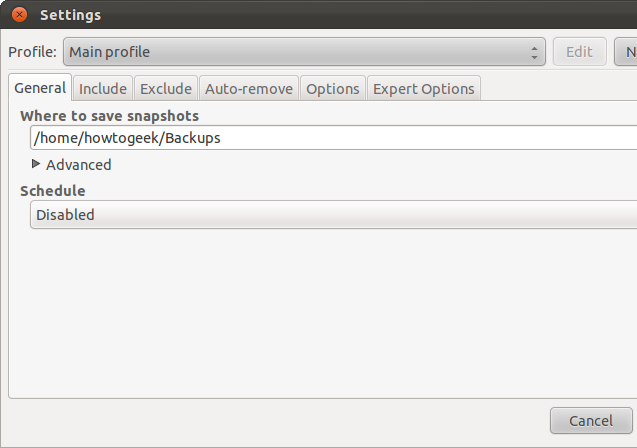Click the Advanced label text
637x448 pixels.
(x=79, y=165)
